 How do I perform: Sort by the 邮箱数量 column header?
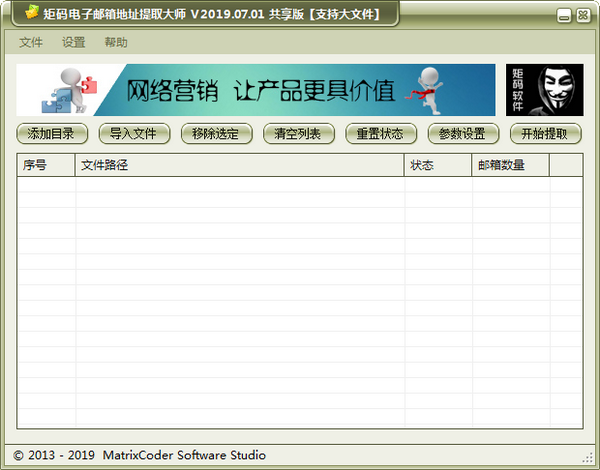(x=509, y=165)
